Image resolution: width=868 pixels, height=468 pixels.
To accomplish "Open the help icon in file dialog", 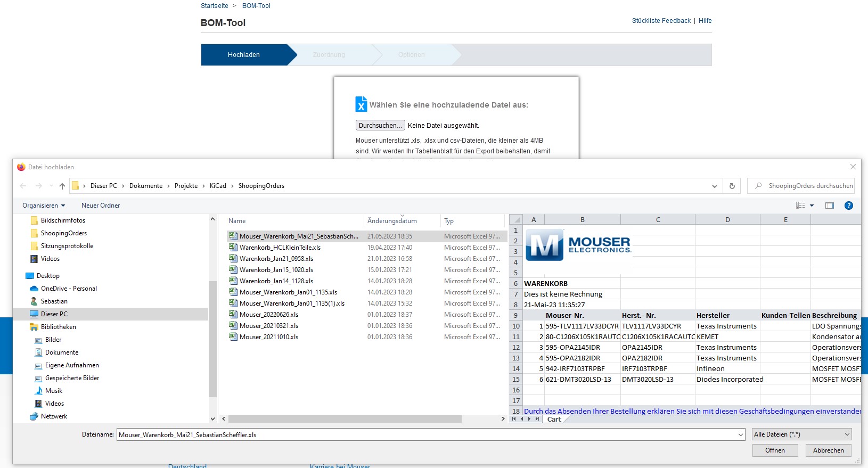I will [x=849, y=206].
